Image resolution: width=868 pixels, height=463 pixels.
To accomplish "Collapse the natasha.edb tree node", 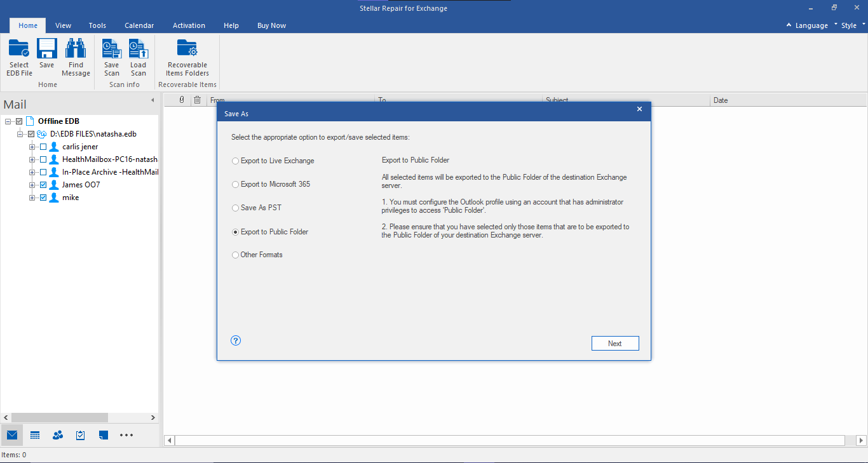I will (x=20, y=134).
